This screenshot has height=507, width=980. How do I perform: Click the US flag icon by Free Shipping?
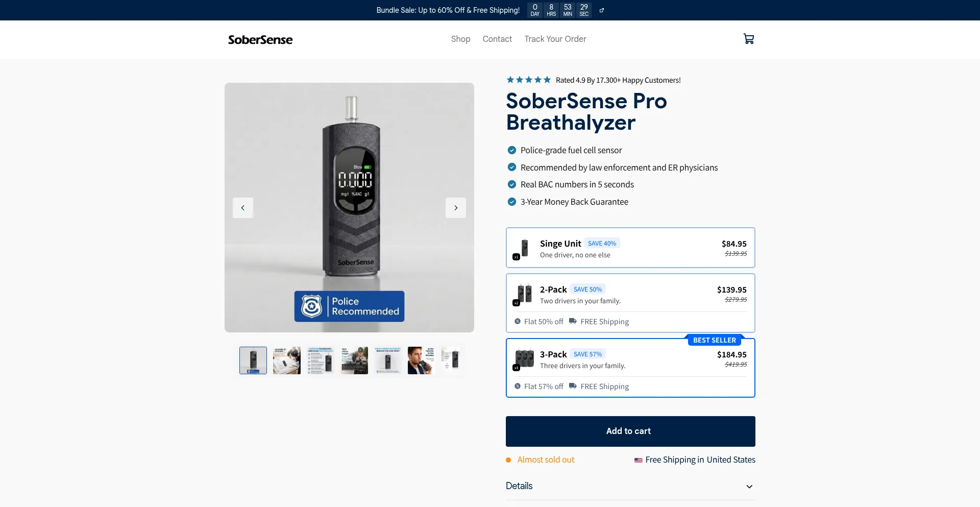tap(638, 460)
